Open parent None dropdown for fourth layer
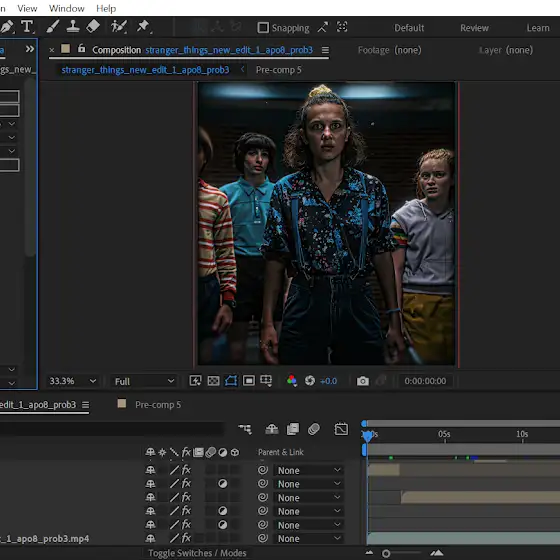This screenshot has height=560, width=560. click(x=309, y=511)
